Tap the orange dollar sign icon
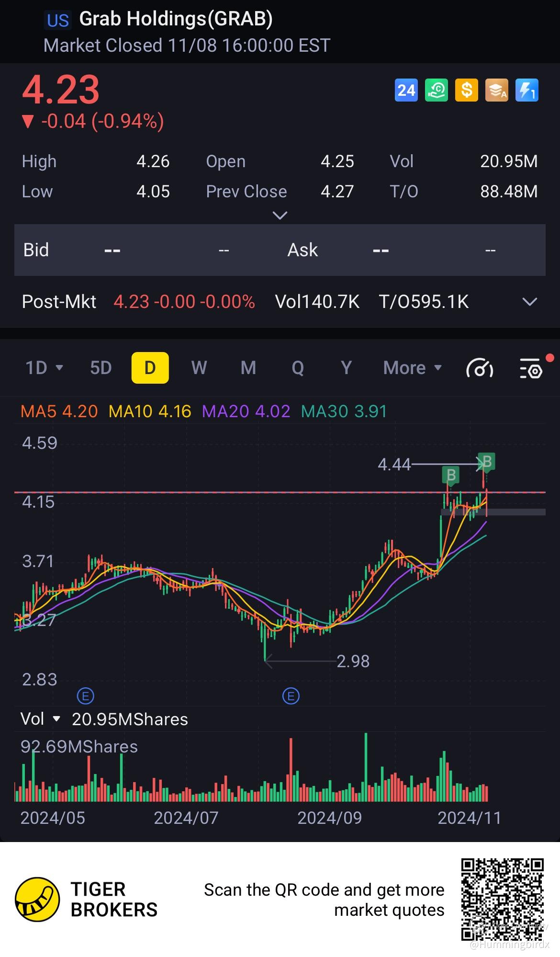 [x=467, y=90]
